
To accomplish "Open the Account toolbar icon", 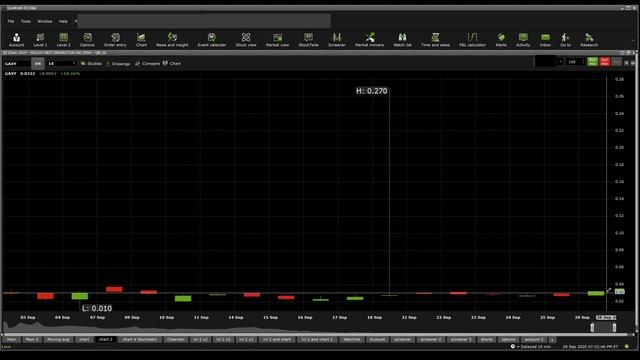I will tap(16, 40).
